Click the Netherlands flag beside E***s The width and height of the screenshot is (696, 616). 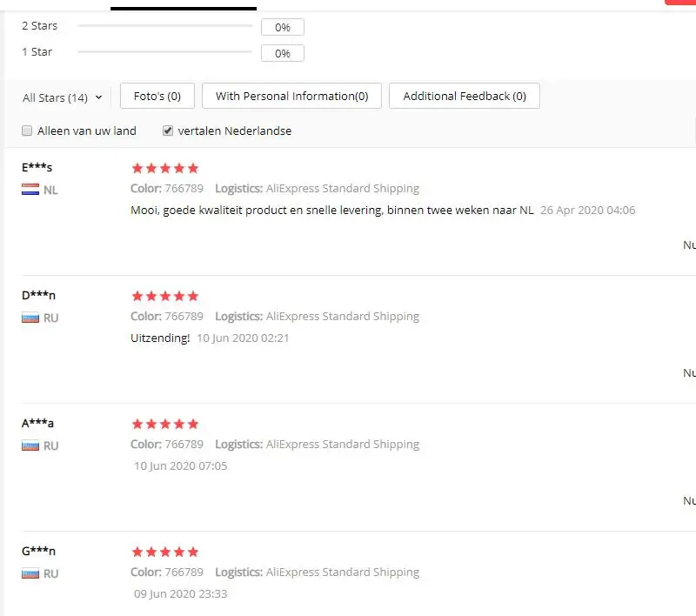pyautogui.click(x=30, y=190)
